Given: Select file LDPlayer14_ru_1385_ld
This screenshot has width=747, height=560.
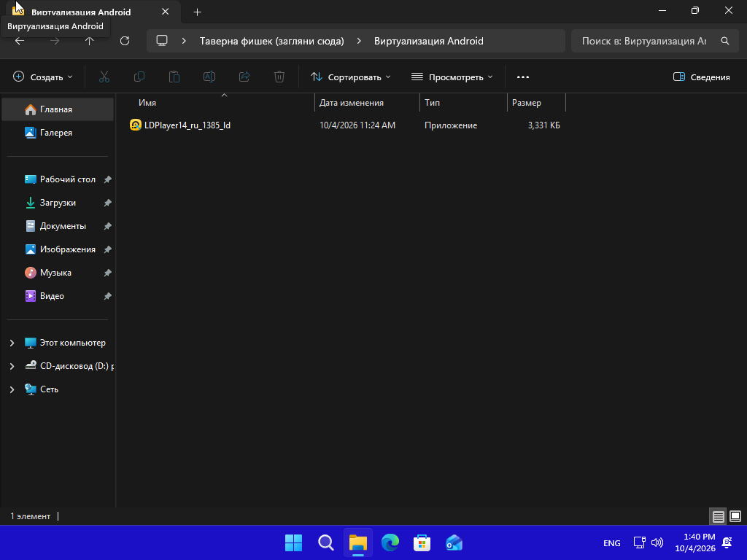Looking at the screenshot, I should click(187, 125).
